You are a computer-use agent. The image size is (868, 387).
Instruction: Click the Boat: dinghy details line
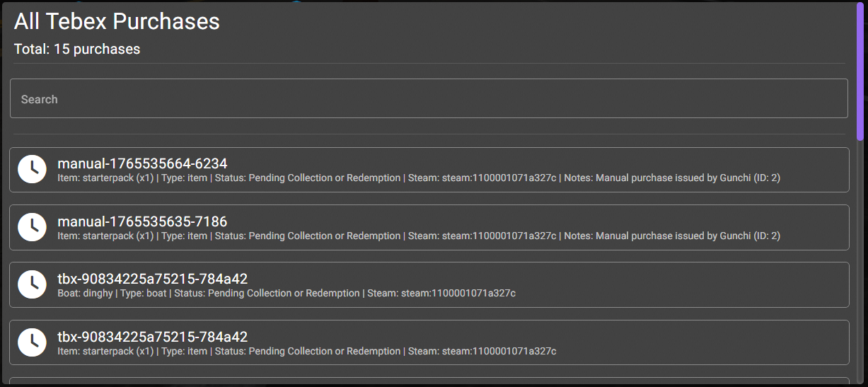pyautogui.click(x=287, y=293)
